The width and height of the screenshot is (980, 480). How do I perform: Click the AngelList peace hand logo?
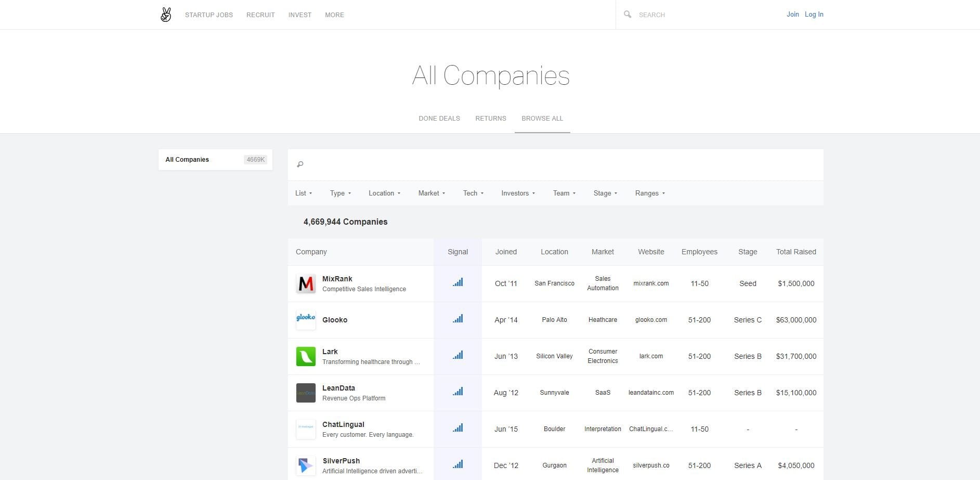(x=166, y=15)
